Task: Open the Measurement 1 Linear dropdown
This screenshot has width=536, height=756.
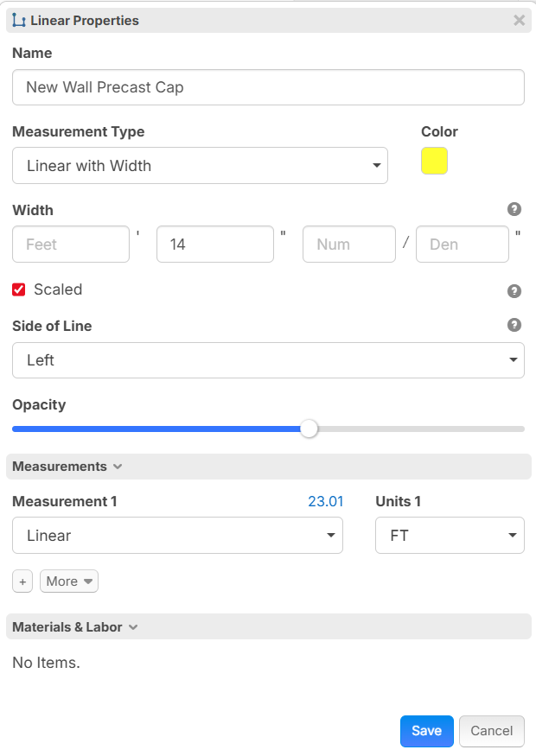Action: 177,536
